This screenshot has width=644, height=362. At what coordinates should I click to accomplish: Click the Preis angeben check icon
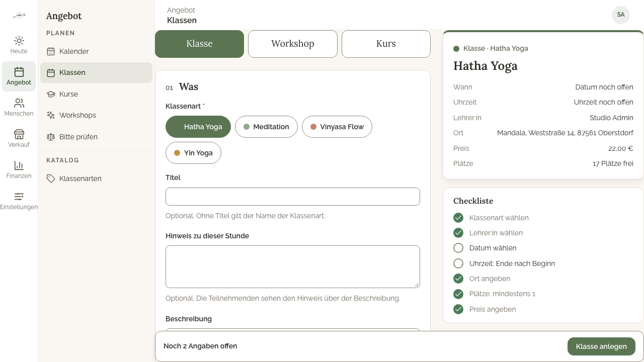point(458,309)
